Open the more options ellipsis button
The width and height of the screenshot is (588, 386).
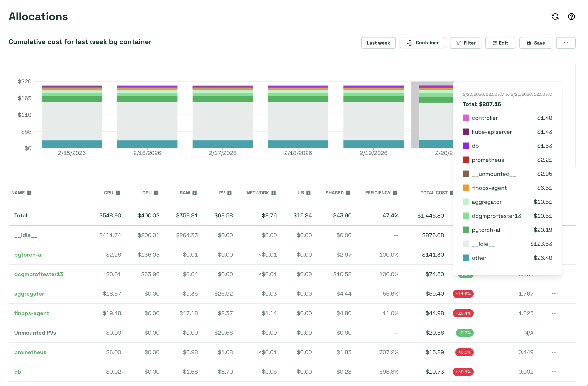tap(565, 43)
